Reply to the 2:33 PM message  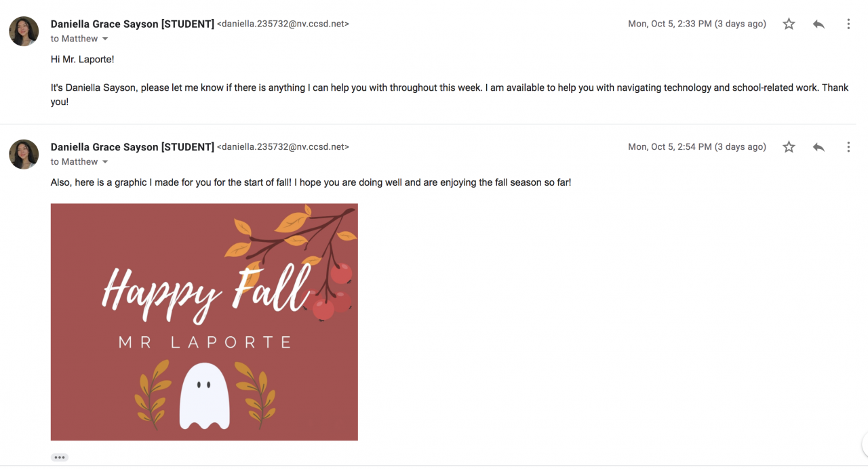click(x=818, y=24)
